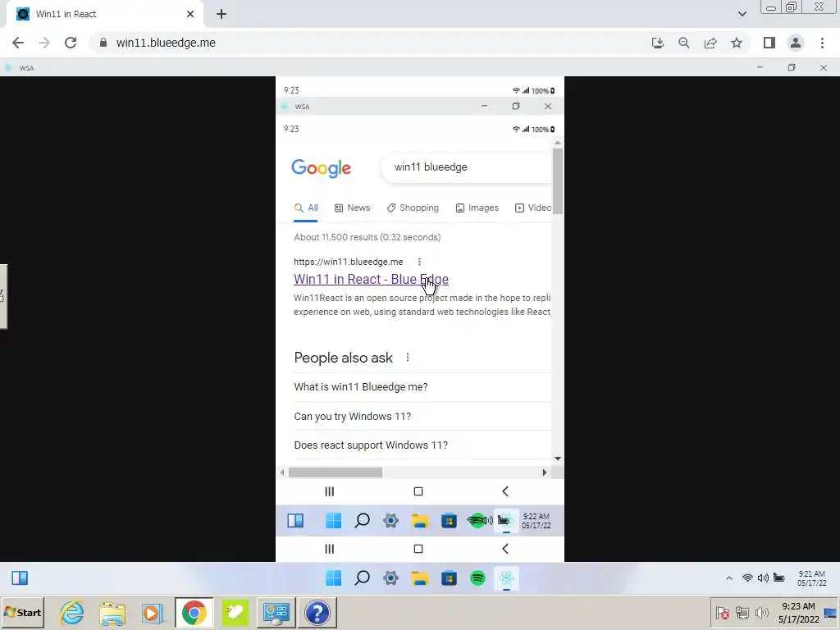Click the Action Center flag in system tray
Screen dimensions: 840x630
722,612
